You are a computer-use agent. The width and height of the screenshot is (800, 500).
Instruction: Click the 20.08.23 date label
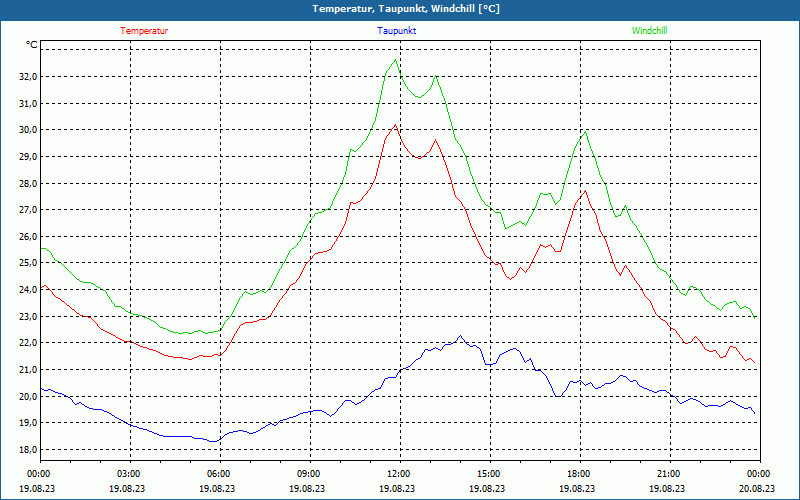point(758,489)
